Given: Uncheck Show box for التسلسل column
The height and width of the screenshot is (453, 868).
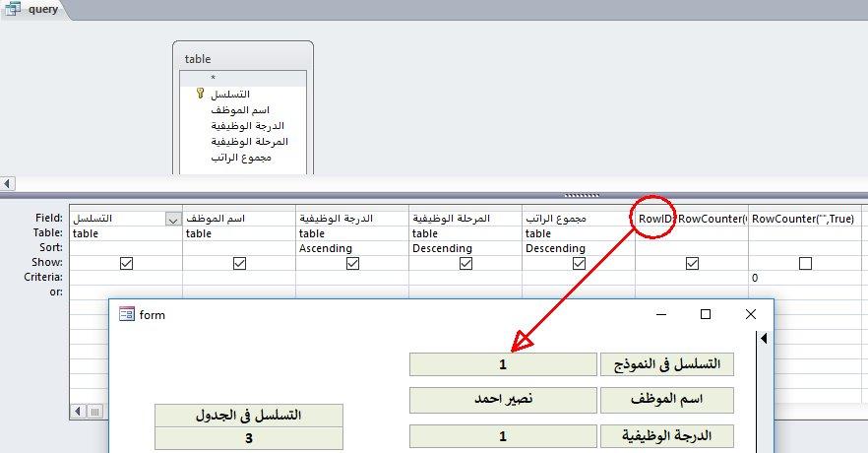Looking at the screenshot, I should (x=126, y=264).
